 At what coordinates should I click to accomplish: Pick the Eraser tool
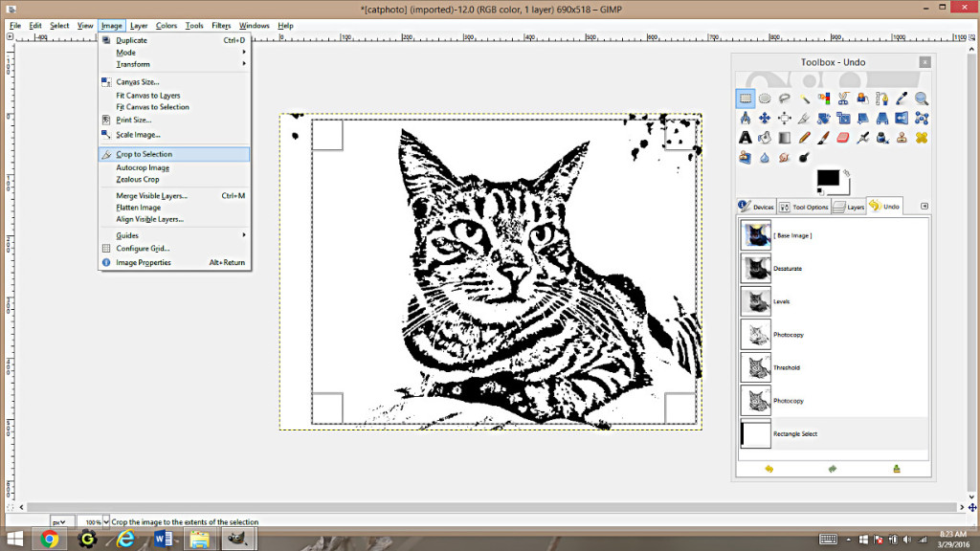click(842, 137)
